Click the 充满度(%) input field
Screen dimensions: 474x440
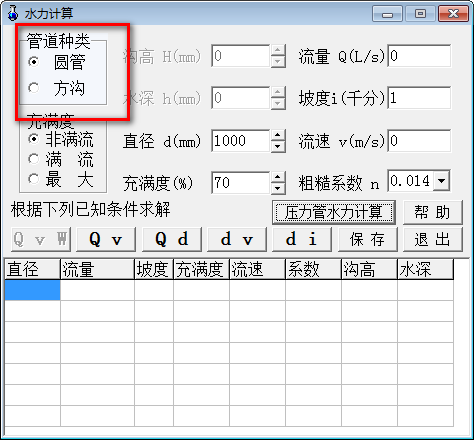coord(241,183)
